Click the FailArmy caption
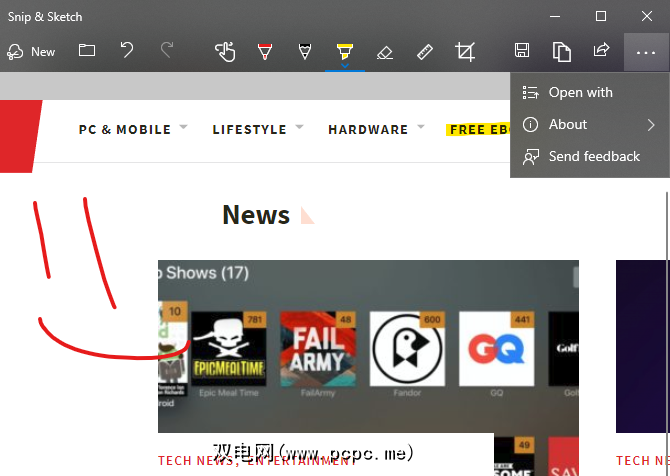This screenshot has width=670, height=476. pos(317,393)
